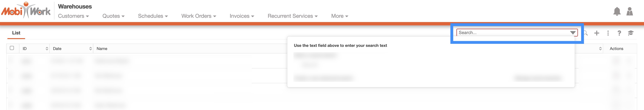
Task: Open the Work Orders menu
Action: pos(199,16)
